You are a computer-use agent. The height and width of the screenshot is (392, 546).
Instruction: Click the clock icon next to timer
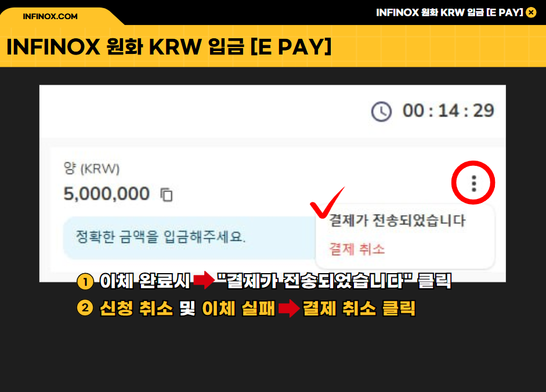pyautogui.click(x=381, y=112)
